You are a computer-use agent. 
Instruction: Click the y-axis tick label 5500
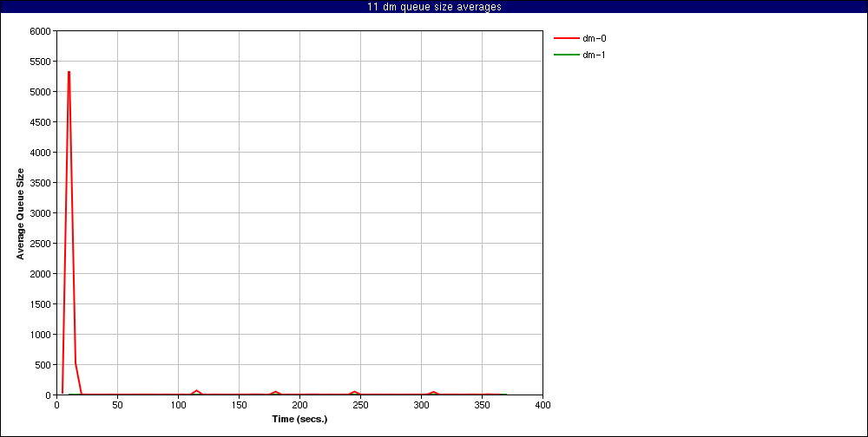42,62
